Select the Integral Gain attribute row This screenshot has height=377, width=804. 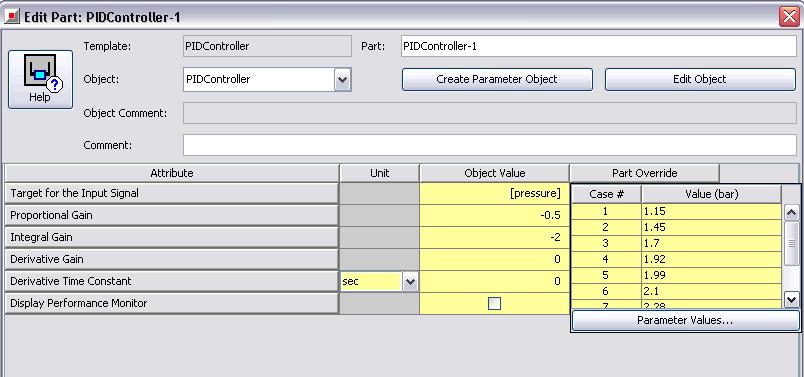coord(172,237)
